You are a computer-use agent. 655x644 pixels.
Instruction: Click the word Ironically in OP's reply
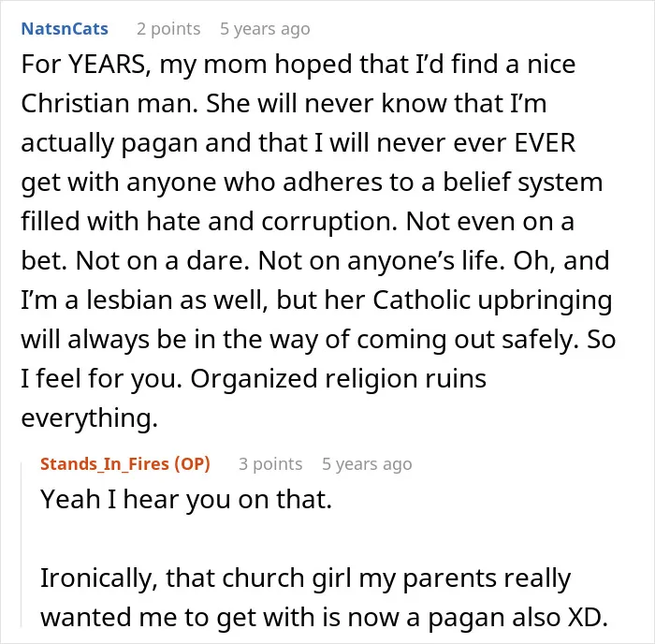(99, 578)
